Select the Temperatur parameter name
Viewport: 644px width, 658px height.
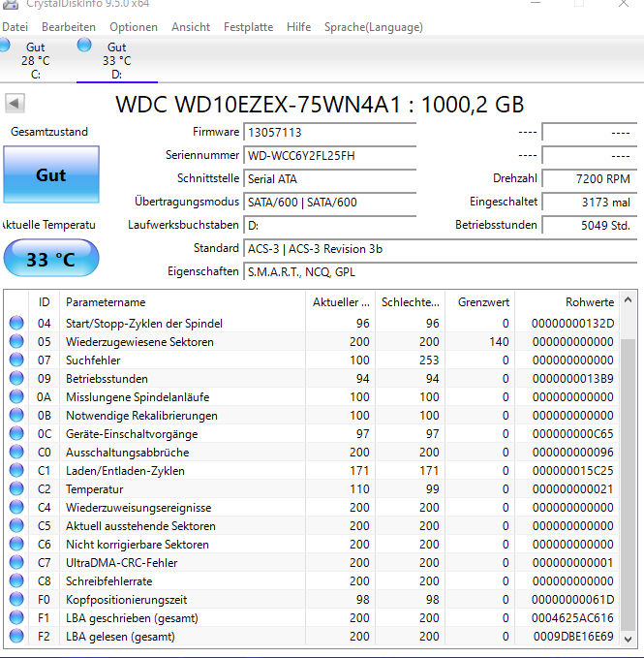(94, 489)
